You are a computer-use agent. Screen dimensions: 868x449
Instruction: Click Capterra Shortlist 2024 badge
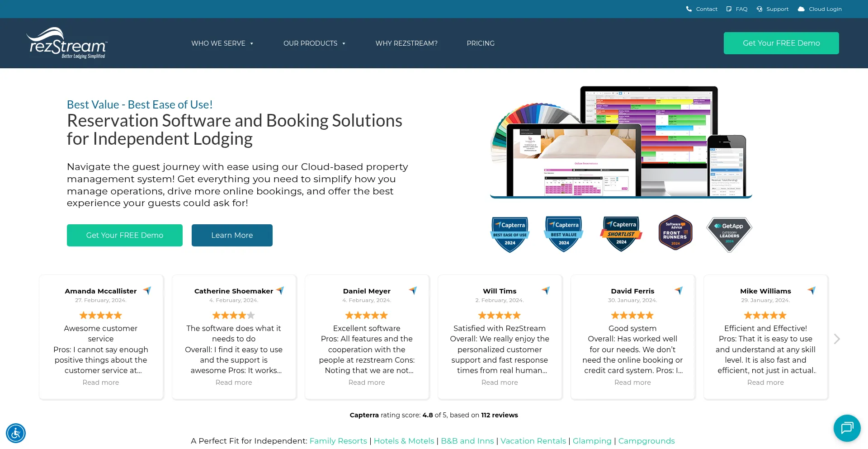pos(621,234)
